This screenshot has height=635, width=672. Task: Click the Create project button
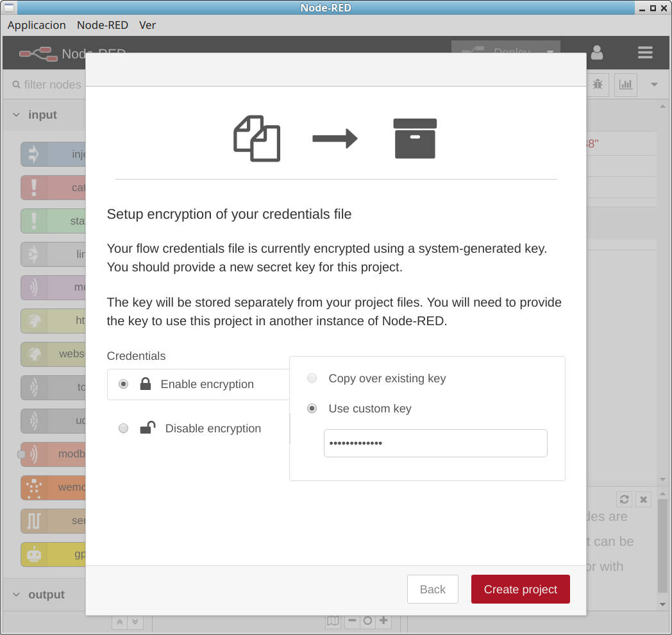tap(520, 589)
